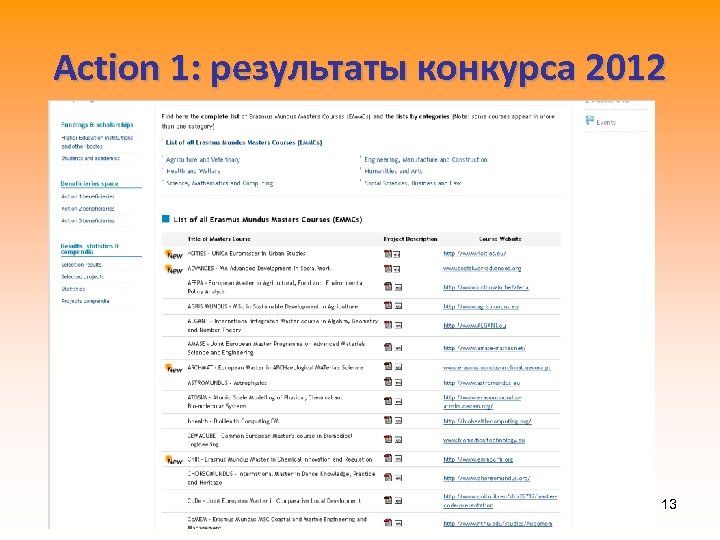Image resolution: width=720 pixels, height=540 pixels.
Task: Visit the AGRIS MUNDUS course website link
Action: coord(481,307)
